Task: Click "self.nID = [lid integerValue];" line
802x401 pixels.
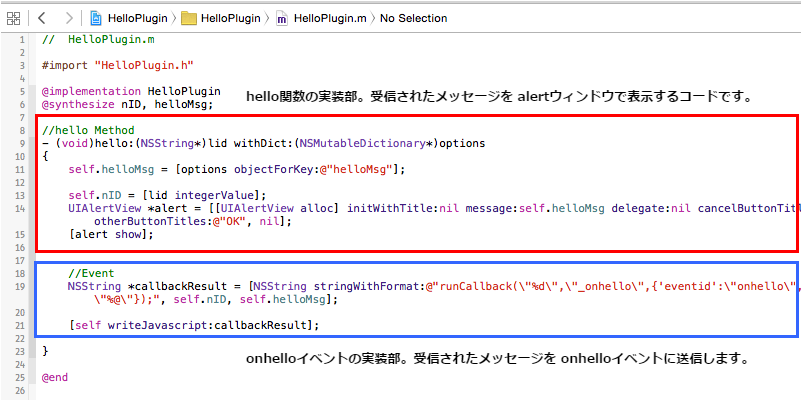Action: tap(168, 195)
